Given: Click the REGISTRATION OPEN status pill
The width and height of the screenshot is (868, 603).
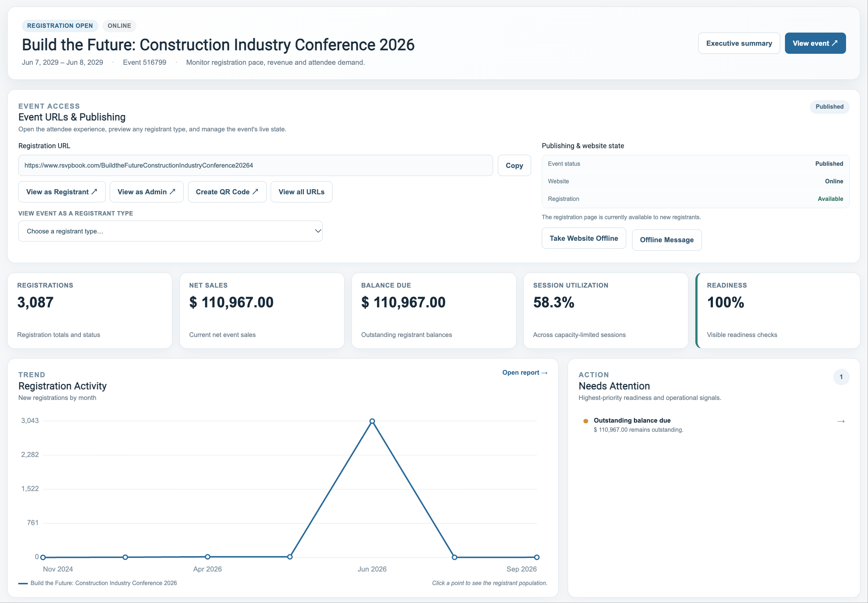Looking at the screenshot, I should tap(60, 26).
